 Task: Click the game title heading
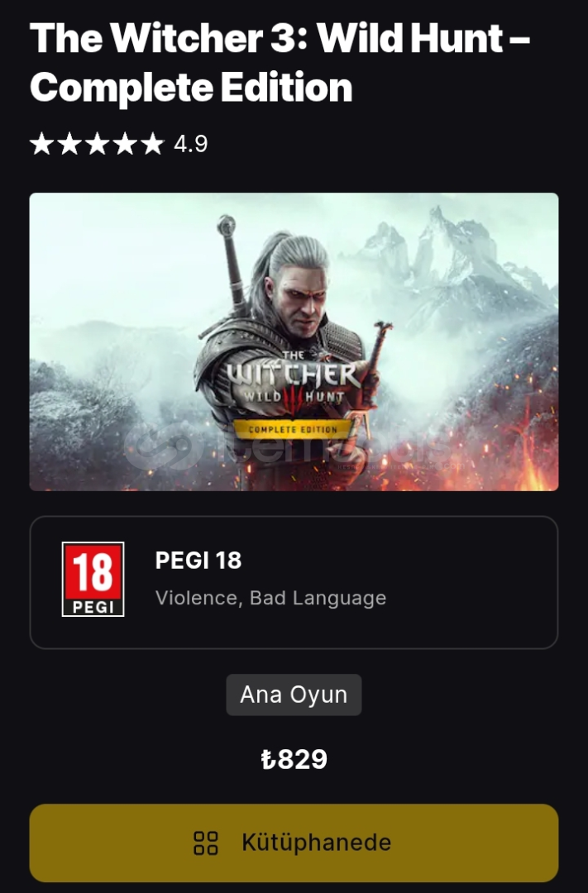click(280, 63)
